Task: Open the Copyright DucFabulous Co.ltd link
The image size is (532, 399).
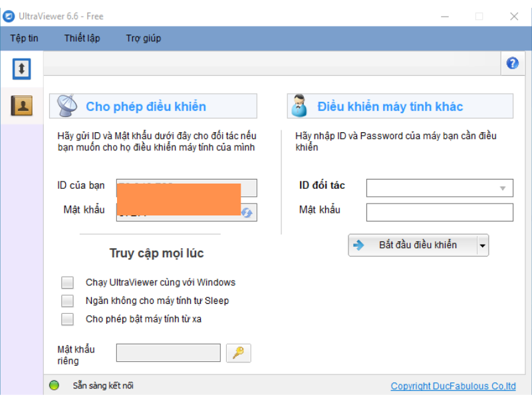Action: pos(453,386)
